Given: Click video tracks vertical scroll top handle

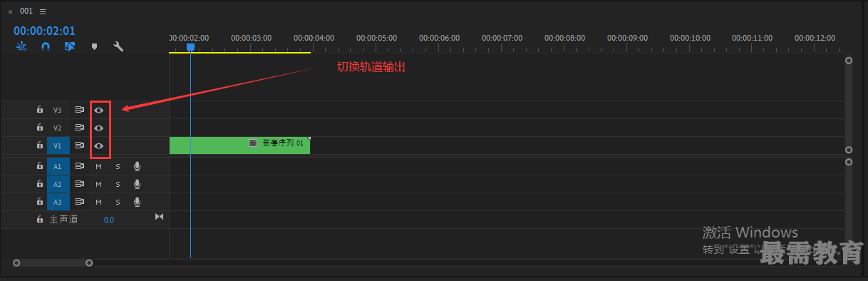Looking at the screenshot, I should coord(848,61).
